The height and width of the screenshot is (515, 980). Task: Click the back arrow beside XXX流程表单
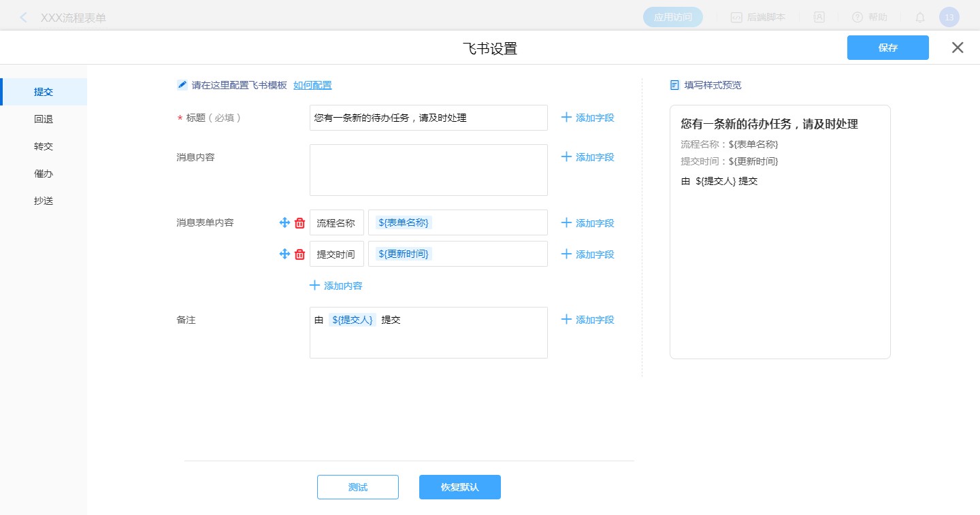click(x=24, y=18)
